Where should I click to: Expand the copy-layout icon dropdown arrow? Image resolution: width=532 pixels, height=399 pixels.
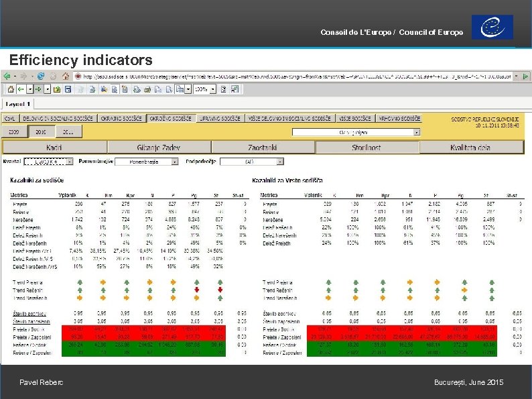(x=188, y=89)
